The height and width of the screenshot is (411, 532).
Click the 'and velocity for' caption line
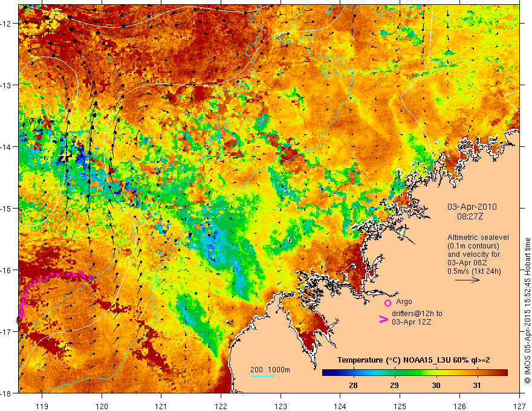[x=473, y=254]
